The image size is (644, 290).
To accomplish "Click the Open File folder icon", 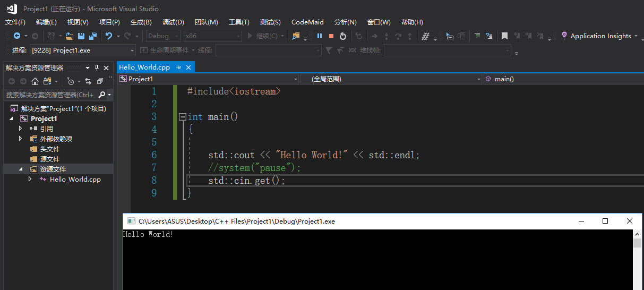I will coord(69,36).
